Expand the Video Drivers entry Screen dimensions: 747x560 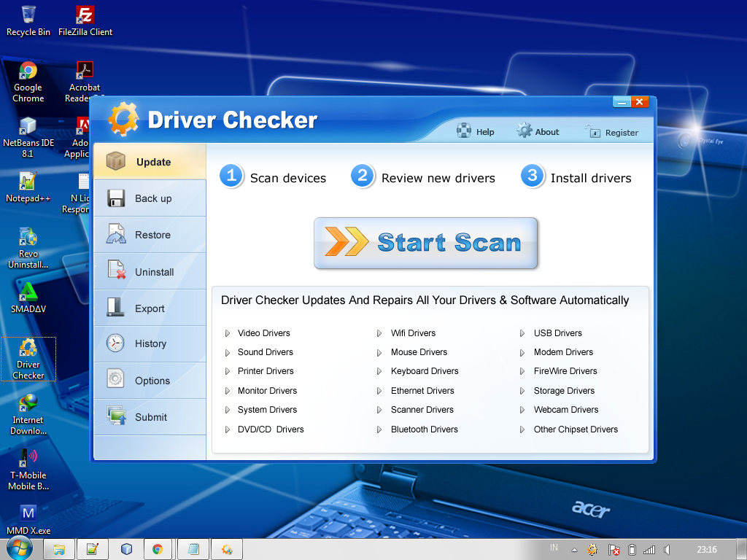(263, 333)
